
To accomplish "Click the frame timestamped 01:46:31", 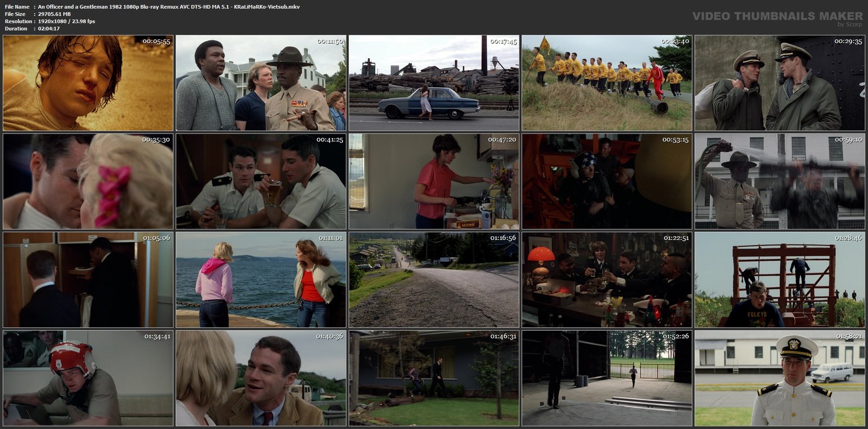I will [434, 378].
